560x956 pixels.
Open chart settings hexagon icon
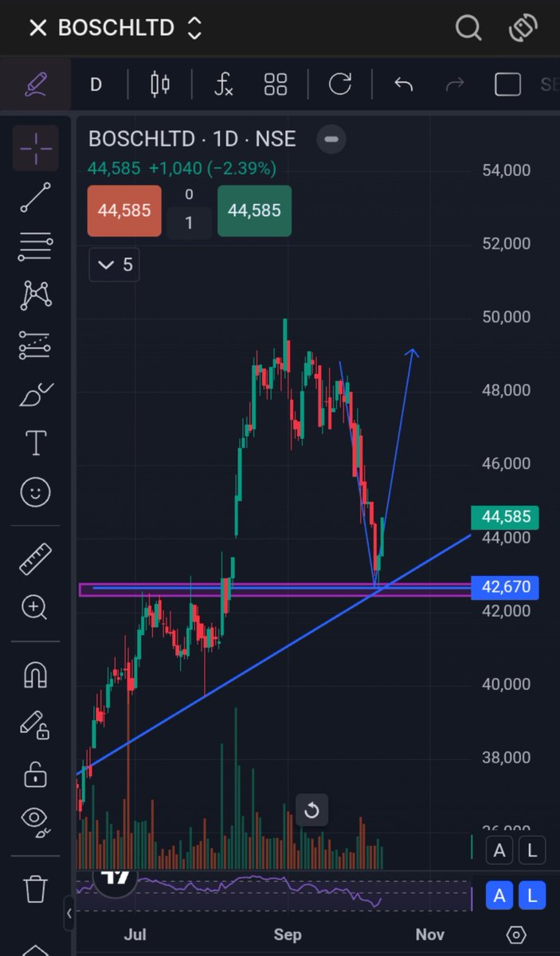(516, 934)
